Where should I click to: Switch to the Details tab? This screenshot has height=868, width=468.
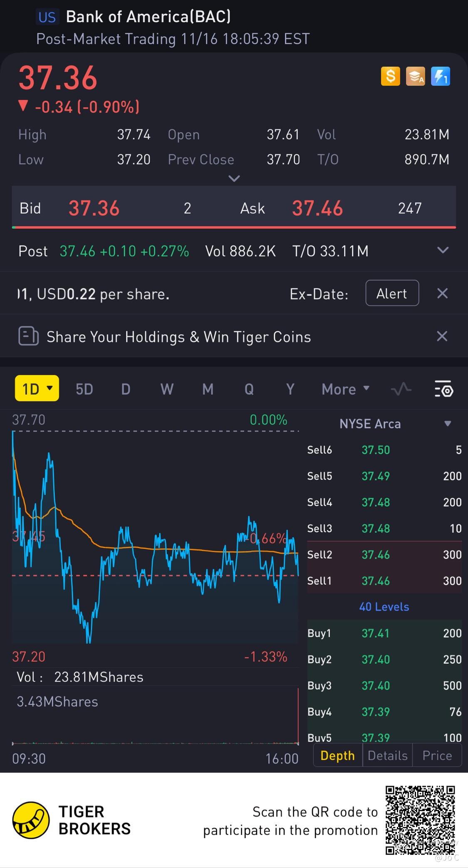pyautogui.click(x=387, y=755)
